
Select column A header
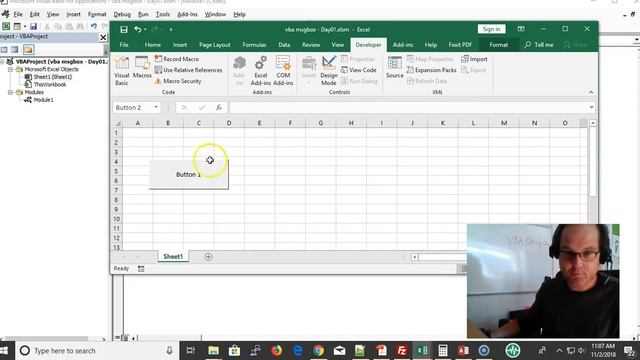click(x=138, y=123)
